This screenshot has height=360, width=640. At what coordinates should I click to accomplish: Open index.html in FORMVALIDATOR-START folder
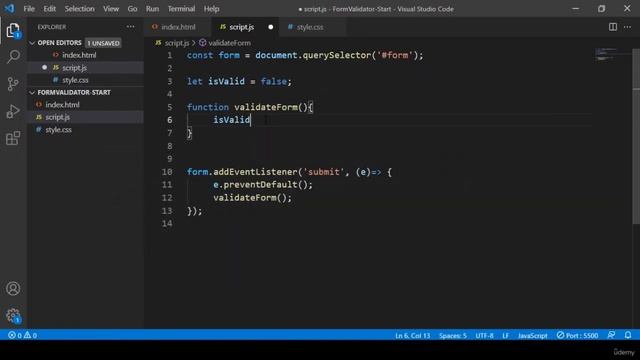pyautogui.click(x=85, y=105)
